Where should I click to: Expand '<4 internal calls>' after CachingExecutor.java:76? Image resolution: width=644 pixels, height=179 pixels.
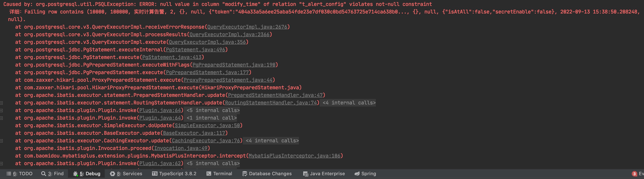pos(272,141)
